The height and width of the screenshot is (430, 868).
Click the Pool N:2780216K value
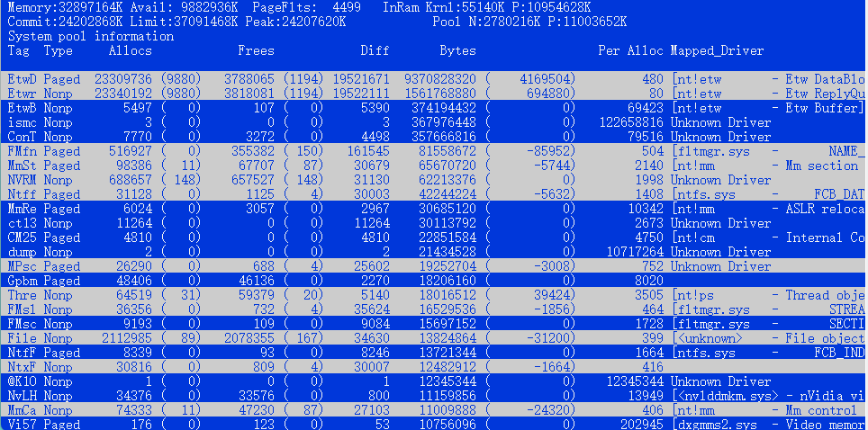pos(486,22)
